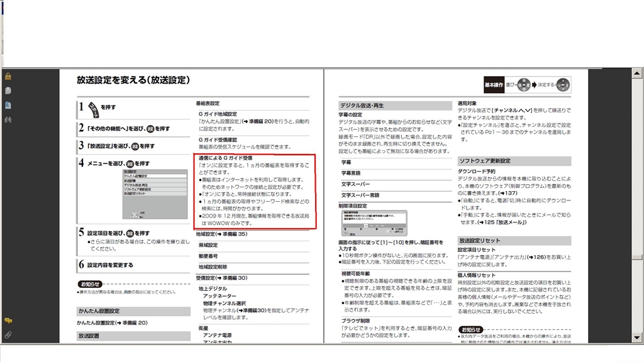This screenshot has height=362, width=644.
Task: Click the 決定する dial icon in 基本操作
Action: (563, 85)
